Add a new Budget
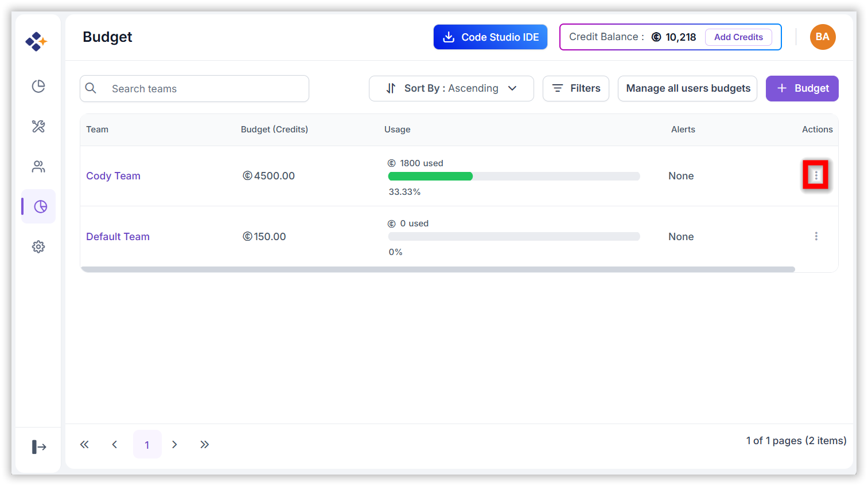Screen dimensions: 868x486 (802, 88)
